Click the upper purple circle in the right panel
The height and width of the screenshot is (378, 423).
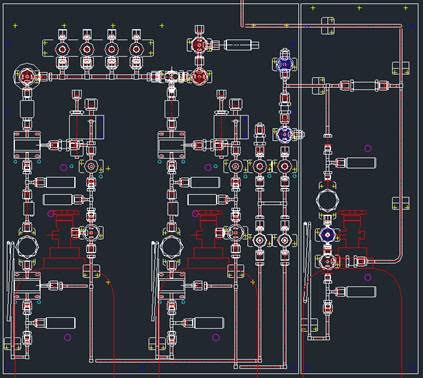pos(368,148)
